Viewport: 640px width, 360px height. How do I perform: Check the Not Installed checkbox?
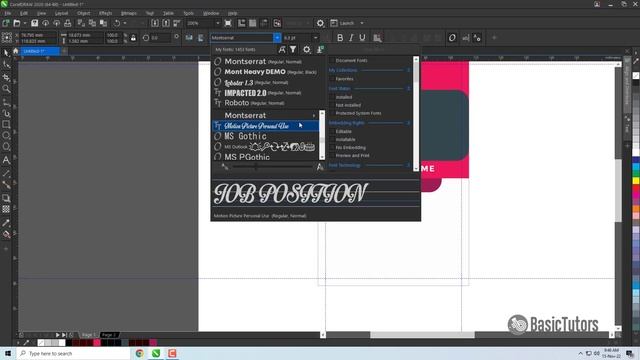pos(332,105)
